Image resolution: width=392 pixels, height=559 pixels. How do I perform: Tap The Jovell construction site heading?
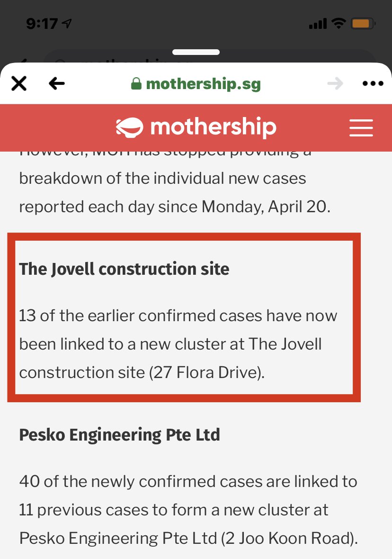[124, 269]
